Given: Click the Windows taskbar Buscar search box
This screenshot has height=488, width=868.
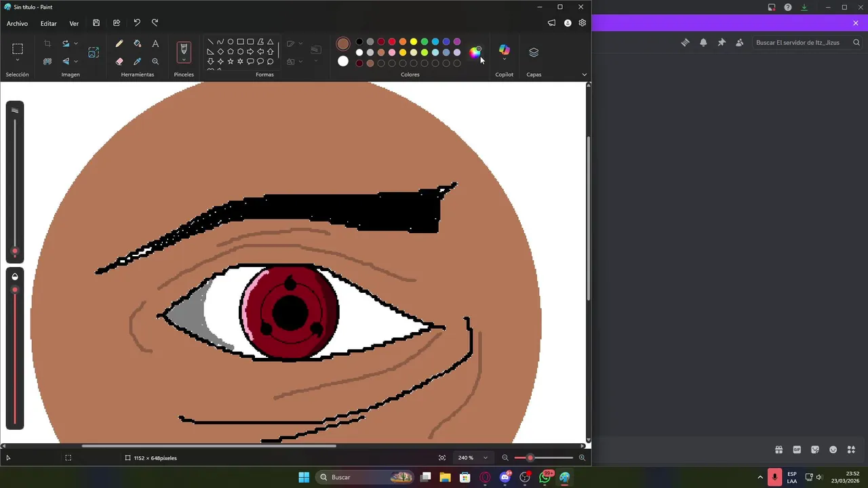Looking at the screenshot, I should (x=365, y=477).
